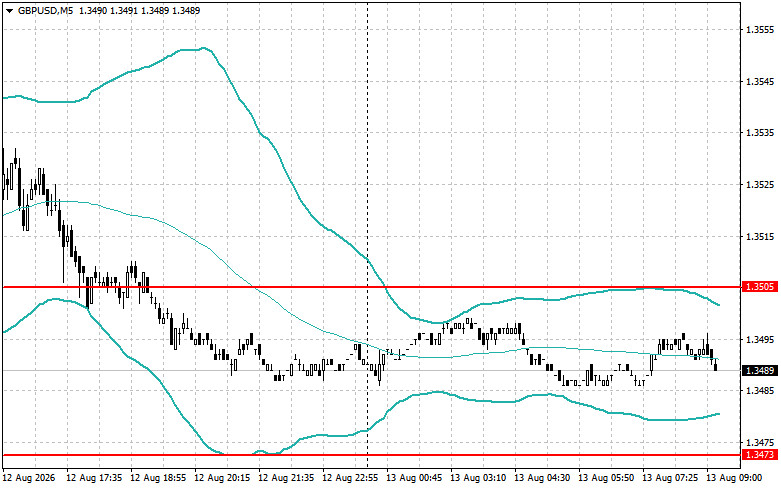Select the red 1.3505 price level label
The height and width of the screenshot is (489, 781).
(760, 287)
